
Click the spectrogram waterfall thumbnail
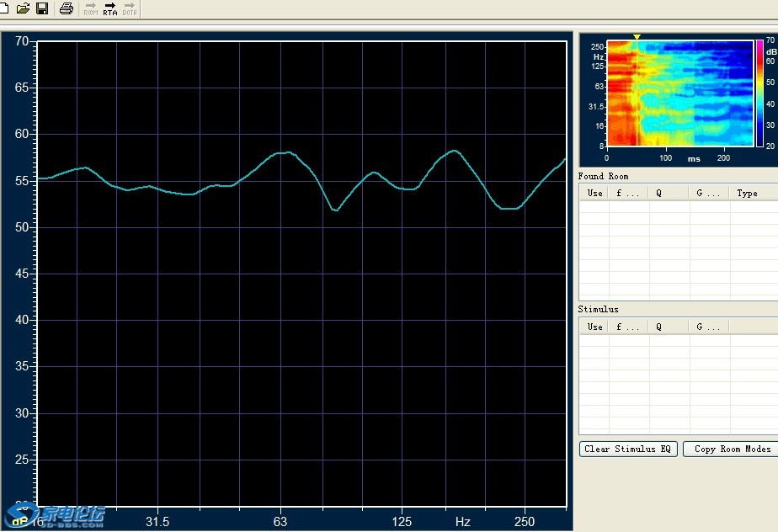coord(679,93)
